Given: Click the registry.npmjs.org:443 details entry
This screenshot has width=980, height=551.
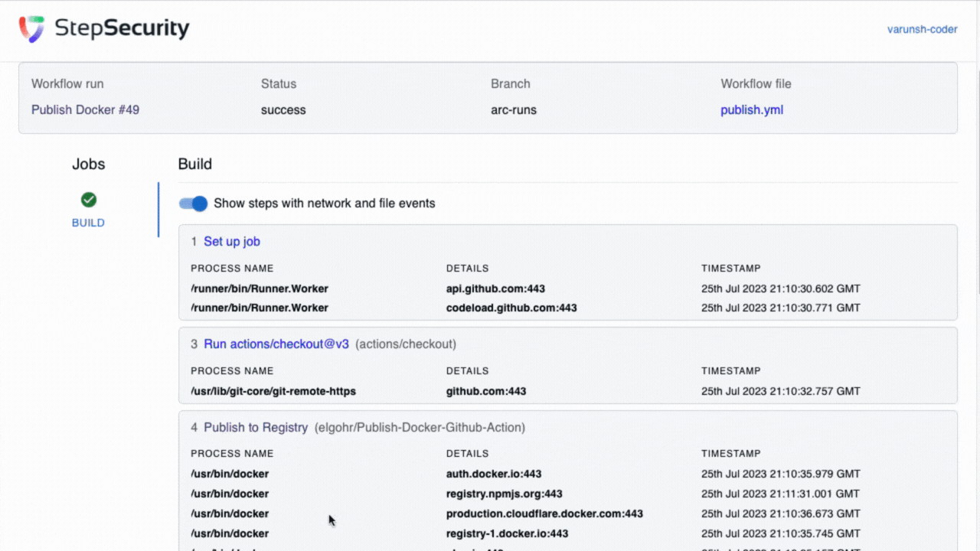Looking at the screenshot, I should [x=504, y=494].
